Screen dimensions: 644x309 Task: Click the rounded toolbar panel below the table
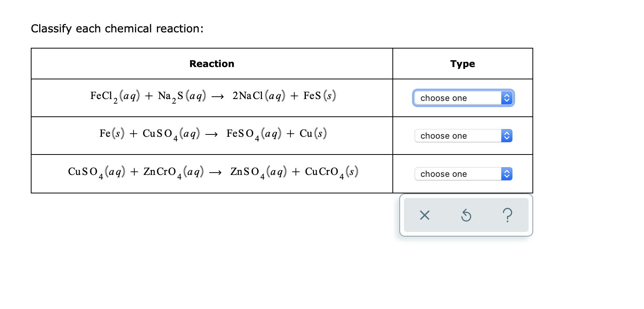pos(466,215)
